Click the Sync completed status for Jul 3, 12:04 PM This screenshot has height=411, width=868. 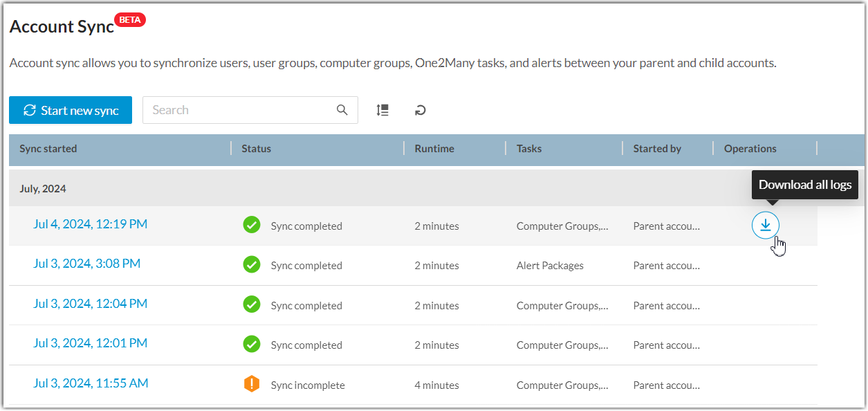pos(308,305)
